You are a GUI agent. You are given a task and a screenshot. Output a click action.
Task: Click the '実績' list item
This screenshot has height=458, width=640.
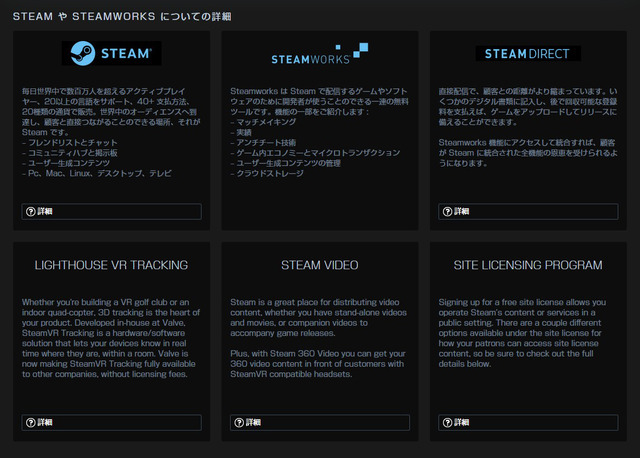241,132
